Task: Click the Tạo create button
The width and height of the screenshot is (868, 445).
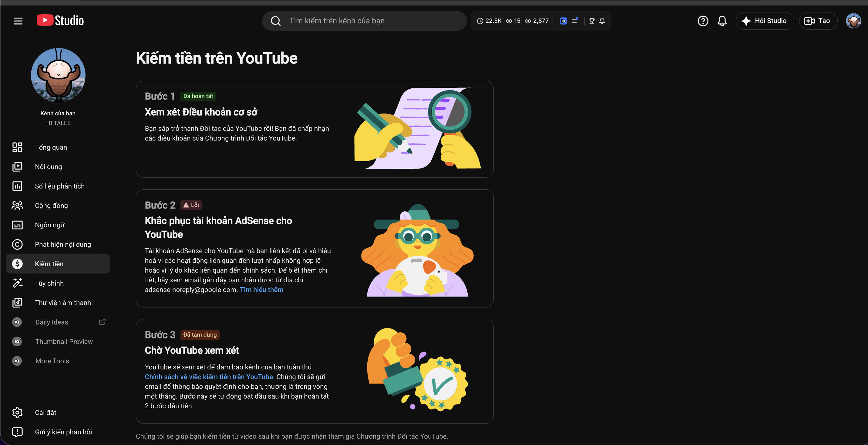Action: pyautogui.click(x=818, y=21)
